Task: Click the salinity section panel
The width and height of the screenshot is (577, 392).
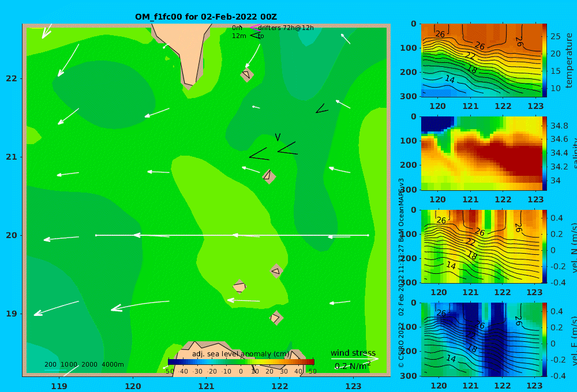Action: (x=481, y=153)
